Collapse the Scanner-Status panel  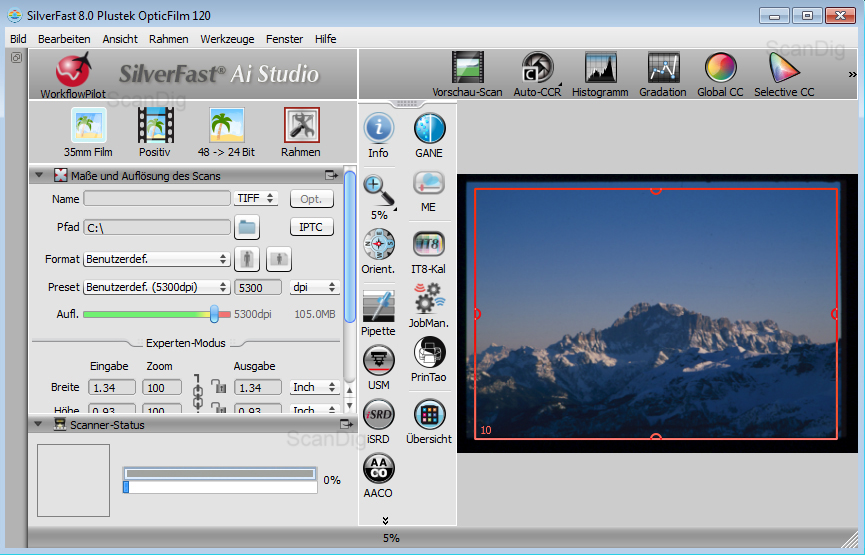point(38,424)
